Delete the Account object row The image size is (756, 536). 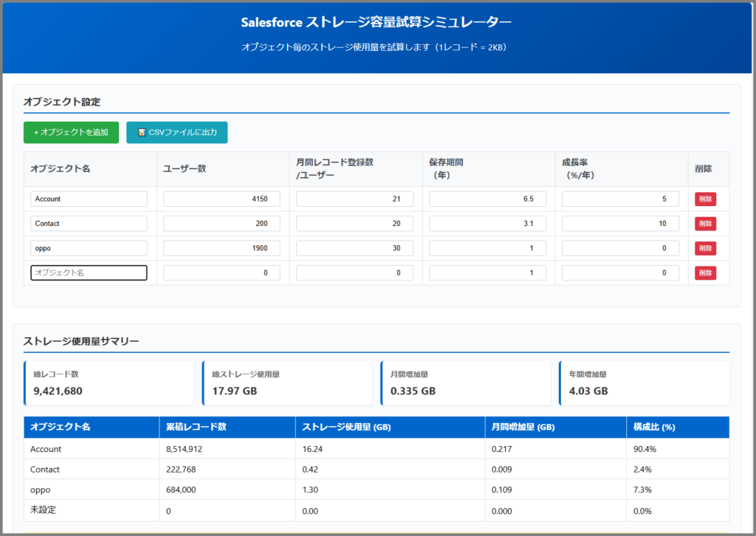point(704,199)
